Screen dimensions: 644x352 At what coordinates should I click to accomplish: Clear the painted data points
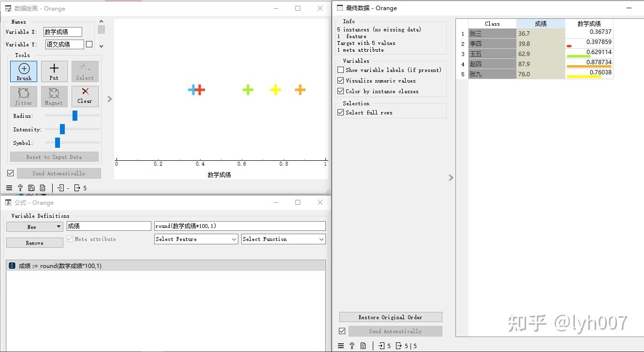pyautogui.click(x=85, y=96)
